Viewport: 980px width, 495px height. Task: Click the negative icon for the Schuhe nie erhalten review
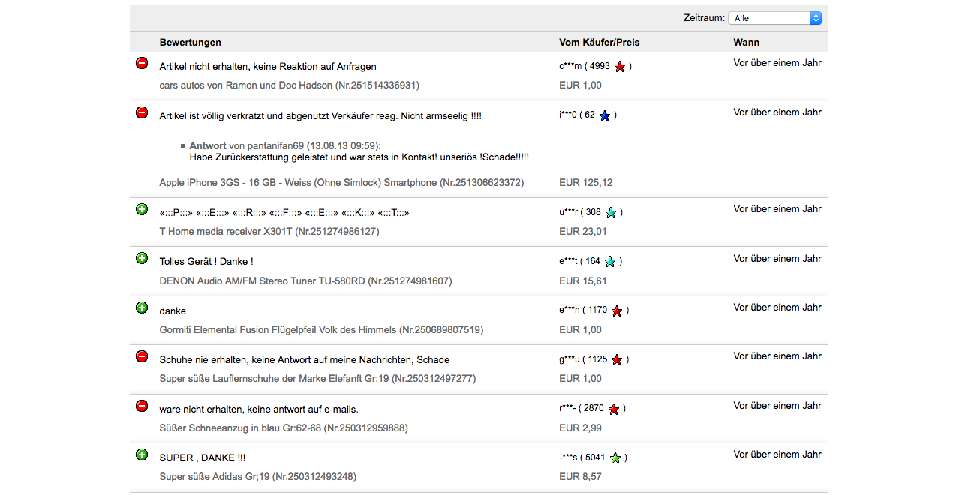pyautogui.click(x=142, y=356)
